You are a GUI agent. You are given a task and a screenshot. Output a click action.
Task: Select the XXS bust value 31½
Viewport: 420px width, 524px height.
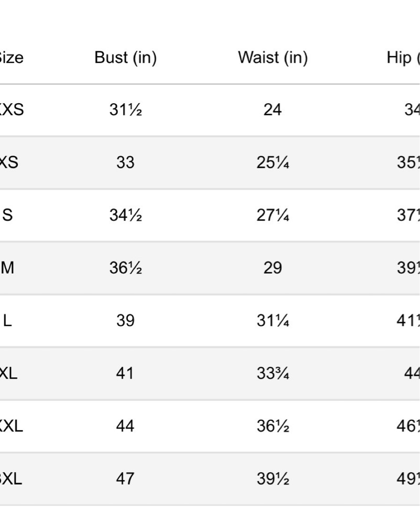click(x=126, y=110)
